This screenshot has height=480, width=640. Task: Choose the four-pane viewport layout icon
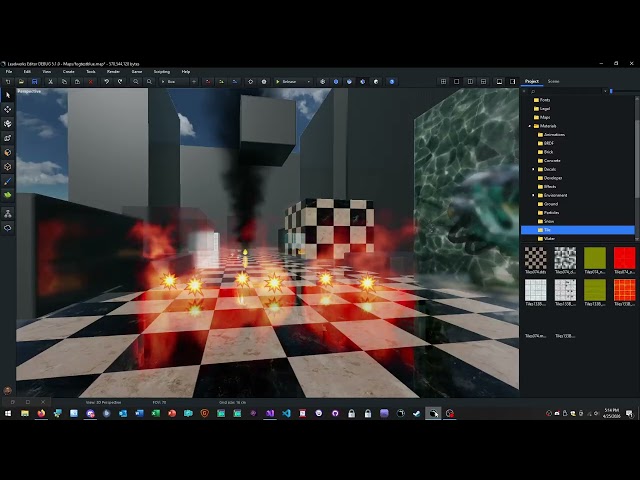[444, 82]
